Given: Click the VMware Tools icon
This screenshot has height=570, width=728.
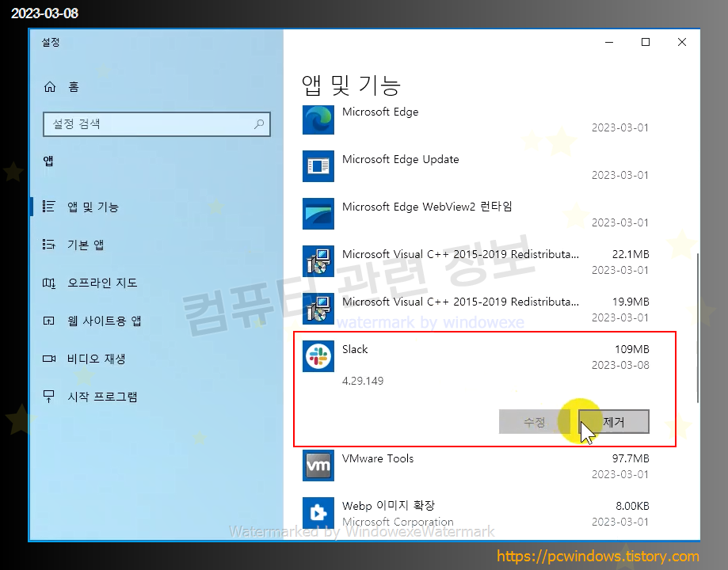Looking at the screenshot, I should 318,465.
